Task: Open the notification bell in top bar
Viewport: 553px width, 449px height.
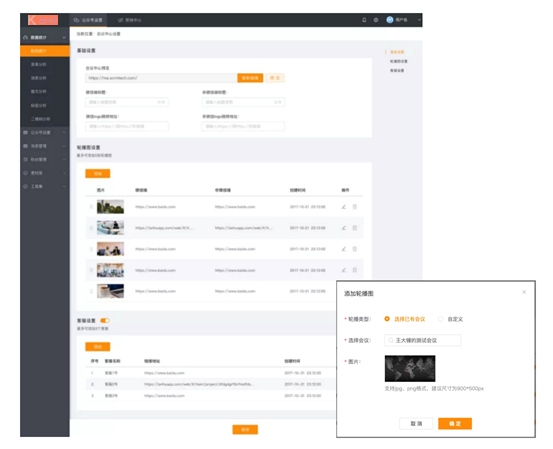Action: tap(364, 20)
